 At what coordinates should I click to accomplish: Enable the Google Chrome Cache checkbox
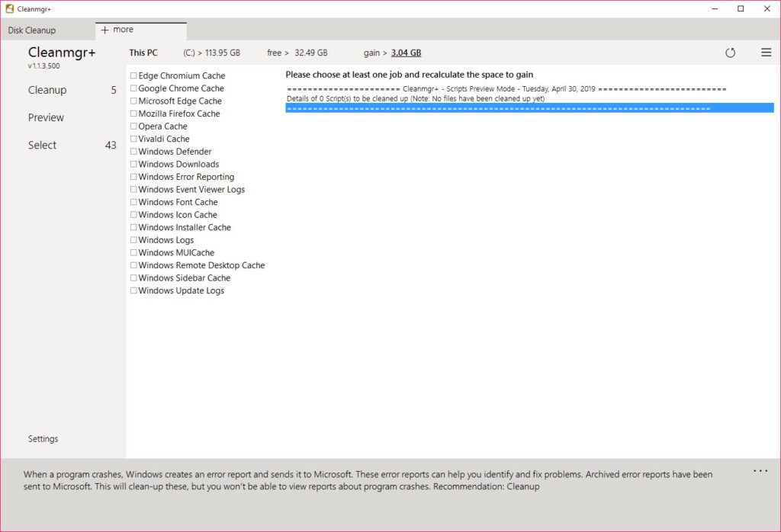(x=133, y=88)
